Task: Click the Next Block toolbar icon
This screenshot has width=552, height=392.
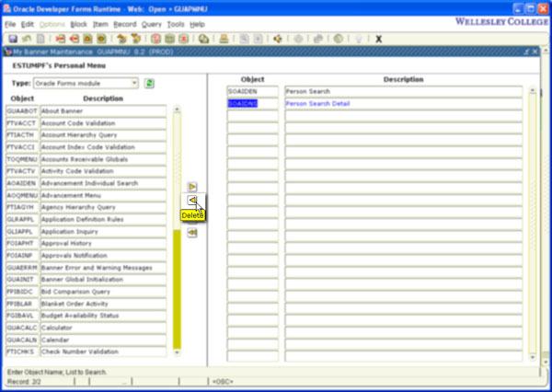Action: (135, 39)
